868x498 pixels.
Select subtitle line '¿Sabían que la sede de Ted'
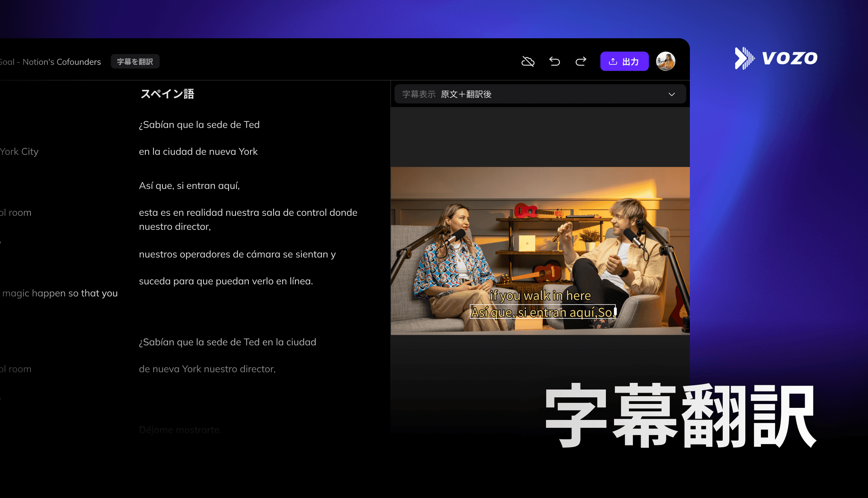point(199,124)
